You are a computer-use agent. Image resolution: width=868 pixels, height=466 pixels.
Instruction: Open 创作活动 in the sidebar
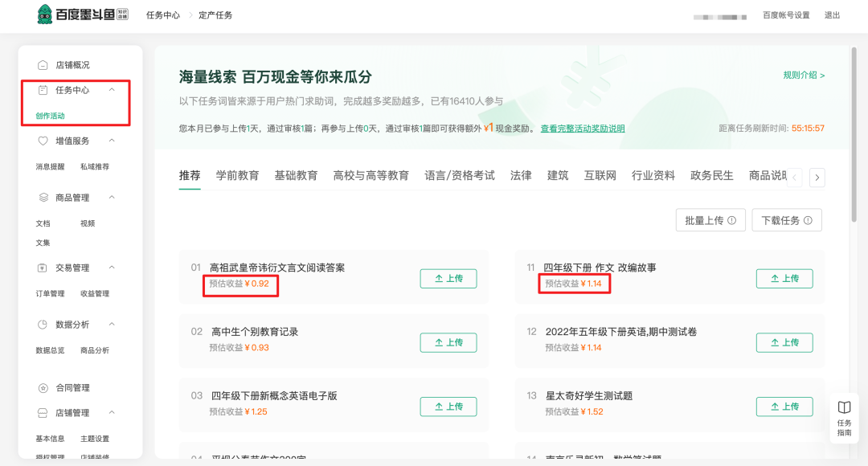pyautogui.click(x=50, y=116)
